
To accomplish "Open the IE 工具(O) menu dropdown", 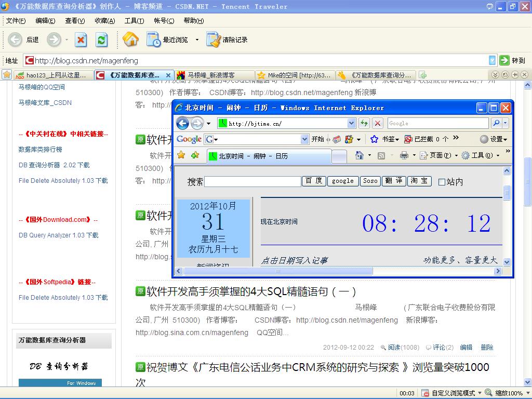I will click(x=498, y=156).
